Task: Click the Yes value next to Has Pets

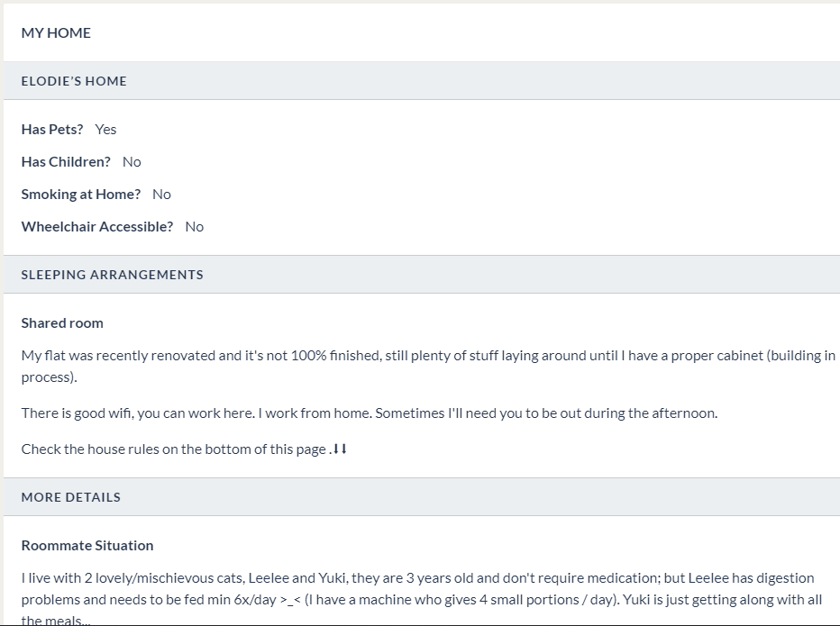Action: (x=105, y=130)
